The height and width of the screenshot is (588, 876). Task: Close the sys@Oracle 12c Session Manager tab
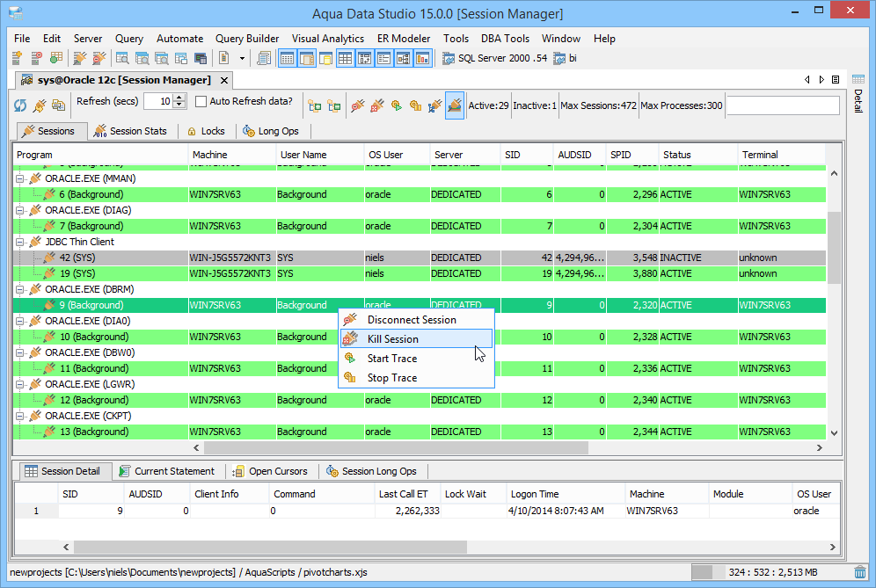coord(224,80)
